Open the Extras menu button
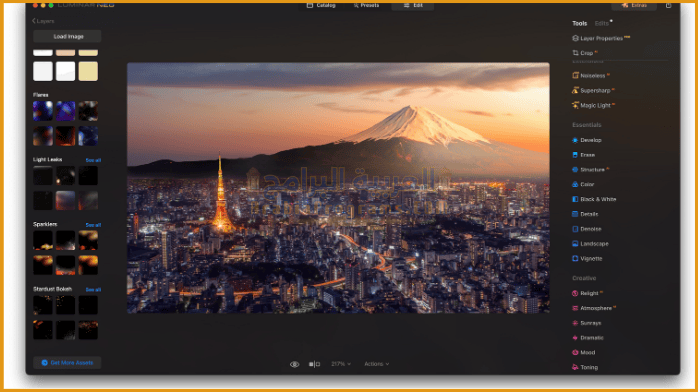This screenshot has width=698, height=392. coord(634,5)
